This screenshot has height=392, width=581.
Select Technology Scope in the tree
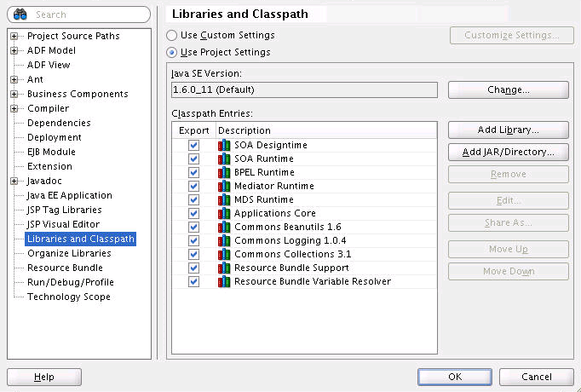68,297
